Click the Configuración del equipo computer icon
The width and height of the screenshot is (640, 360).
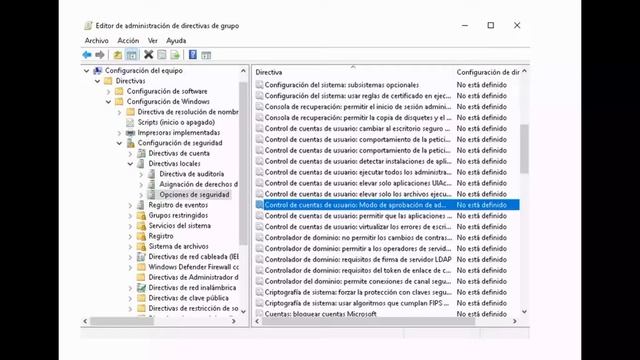click(98, 71)
